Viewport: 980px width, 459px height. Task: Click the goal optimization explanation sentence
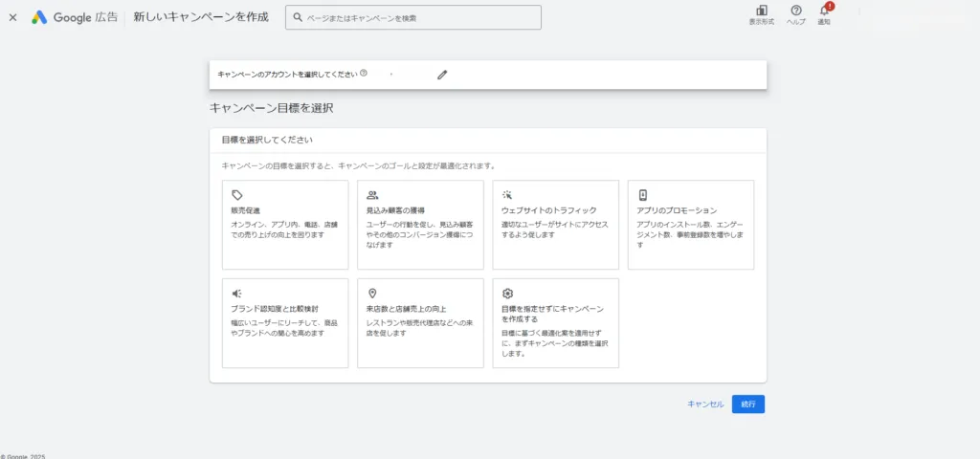360,166
